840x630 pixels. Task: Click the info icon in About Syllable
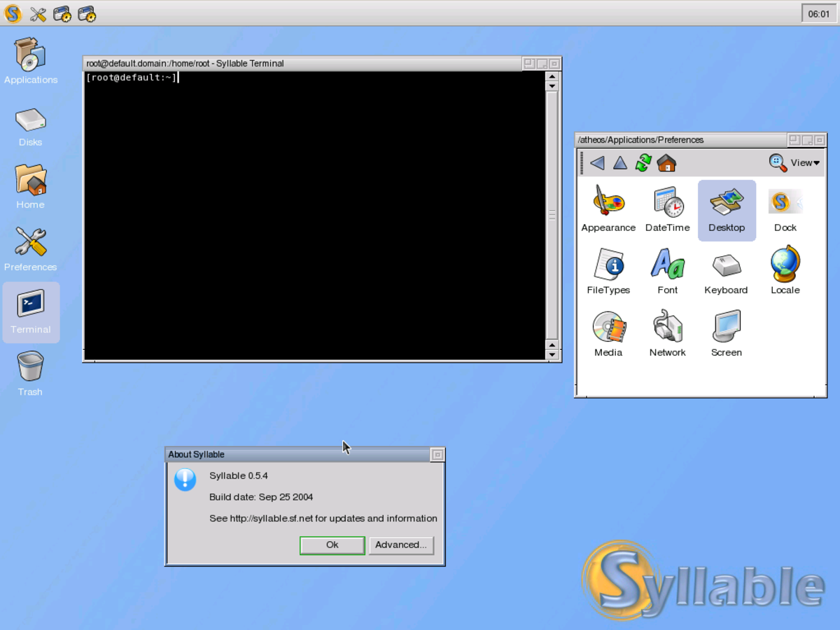click(x=185, y=479)
